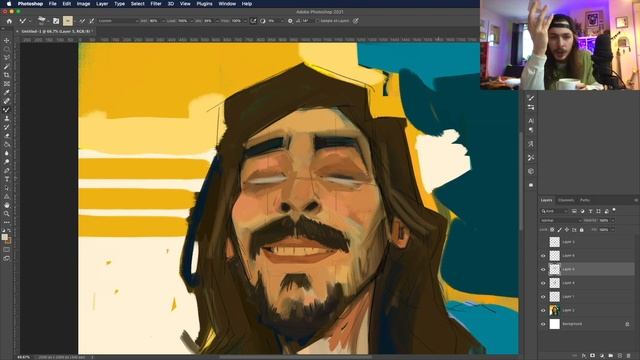Choose the Clone Stamp tool
640x360 pixels.
coord(7,118)
